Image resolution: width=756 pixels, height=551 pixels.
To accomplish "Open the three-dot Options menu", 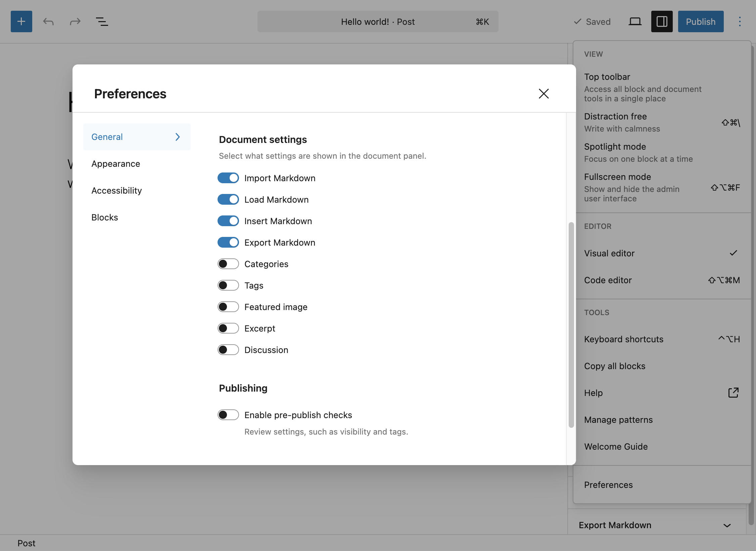I will pos(740,21).
